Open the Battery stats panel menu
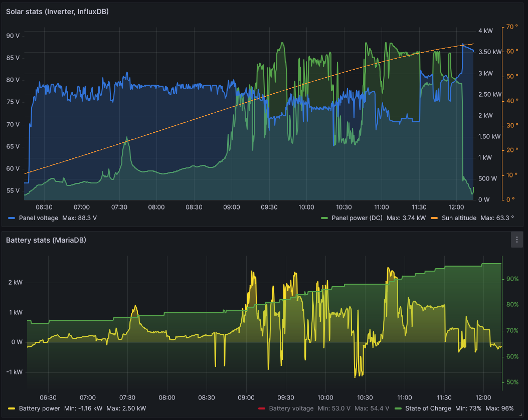This screenshot has height=420, width=528. point(516,240)
